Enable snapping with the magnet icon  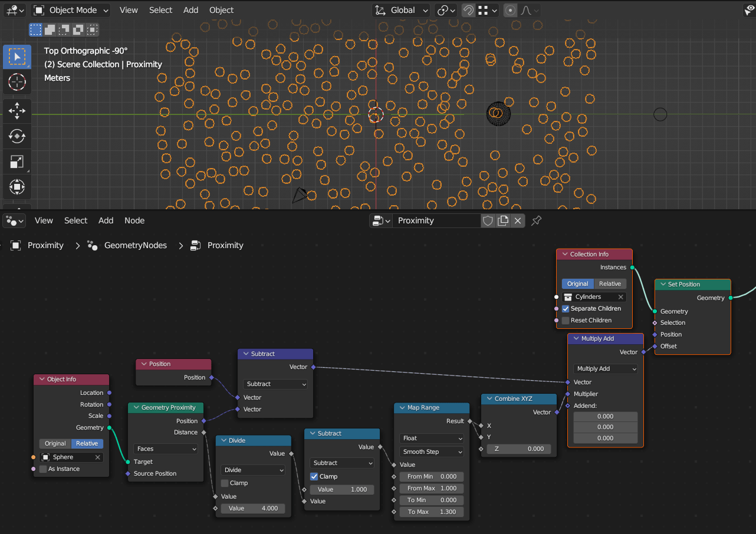[468, 10]
